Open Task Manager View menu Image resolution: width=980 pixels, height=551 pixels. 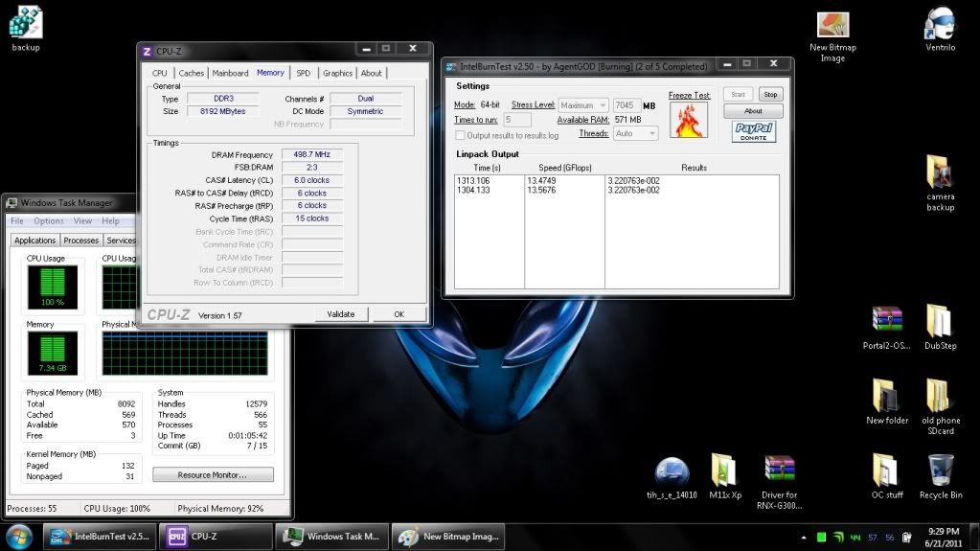(x=82, y=220)
